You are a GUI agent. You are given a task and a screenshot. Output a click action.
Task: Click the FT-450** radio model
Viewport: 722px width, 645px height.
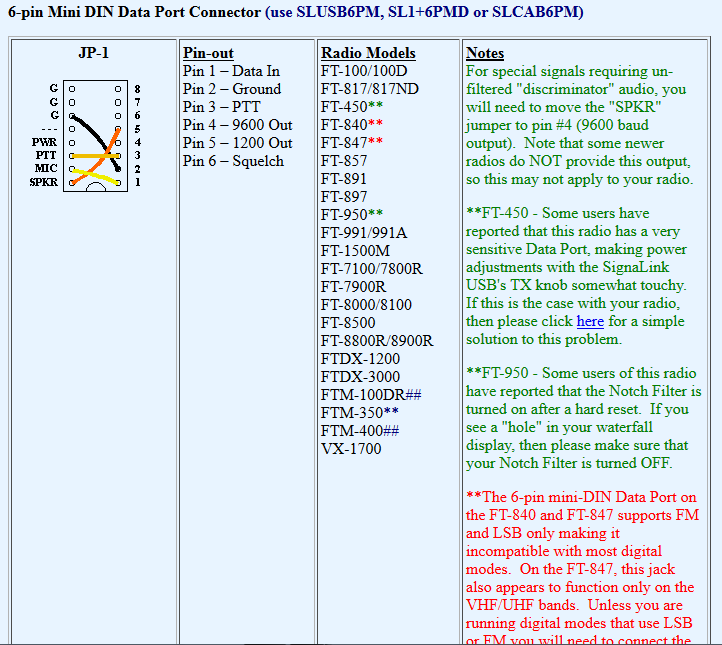(x=352, y=107)
